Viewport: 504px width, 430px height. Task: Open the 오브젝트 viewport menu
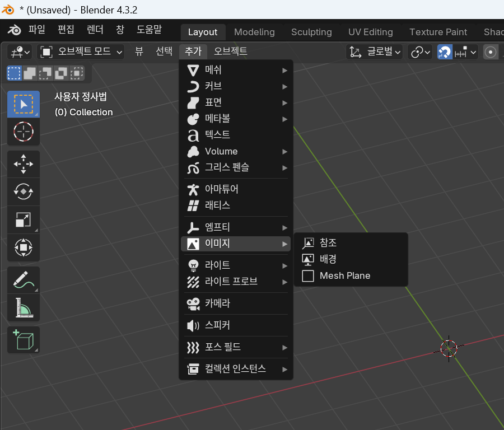(x=231, y=52)
